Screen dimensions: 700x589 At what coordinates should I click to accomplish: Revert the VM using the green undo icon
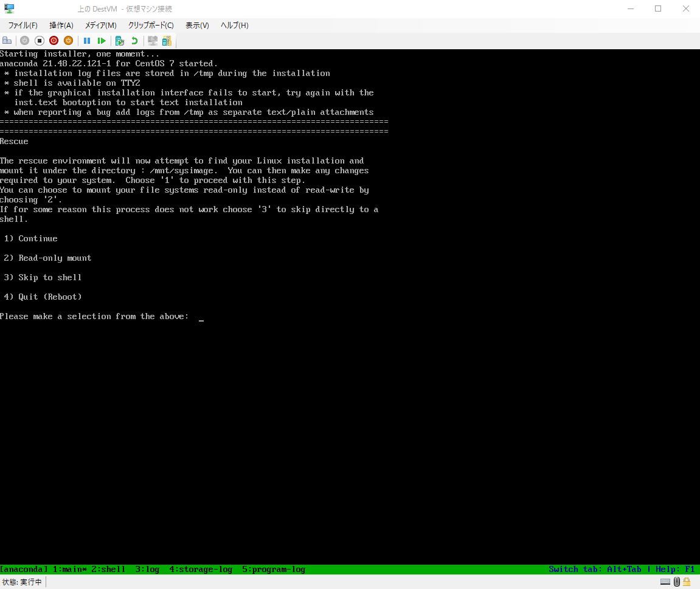[134, 40]
